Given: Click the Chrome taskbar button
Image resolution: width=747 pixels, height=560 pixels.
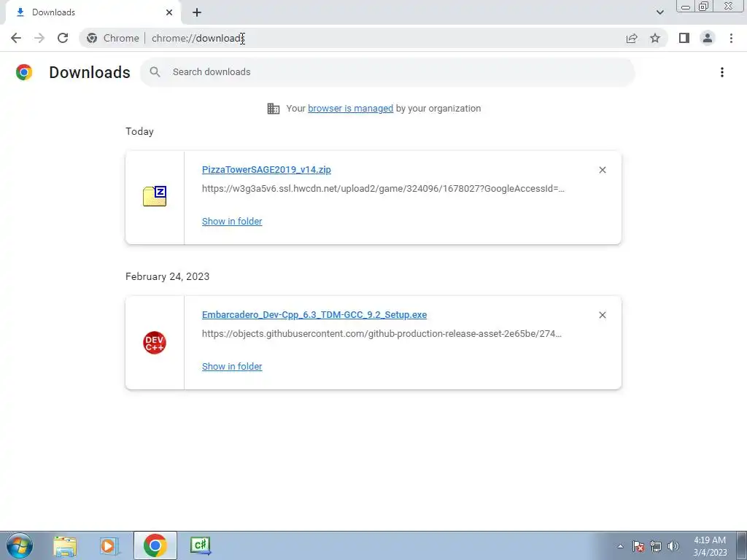Looking at the screenshot, I should pos(155,545).
